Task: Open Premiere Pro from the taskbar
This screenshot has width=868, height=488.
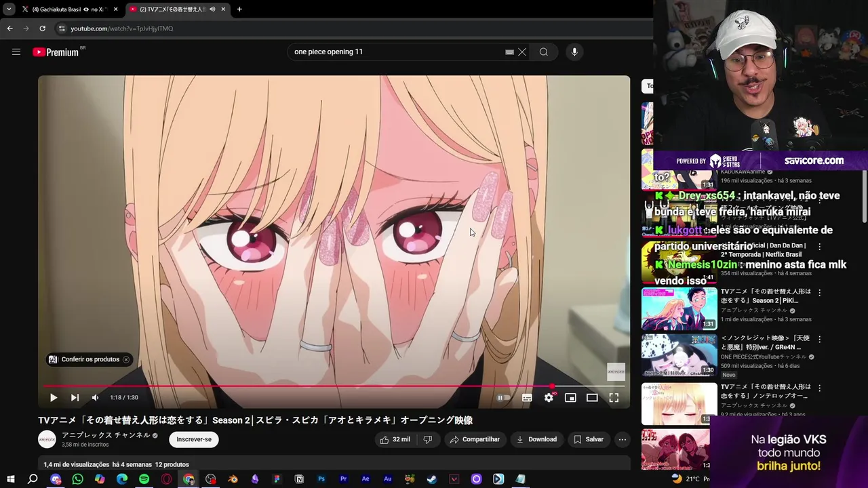Action: point(343,479)
